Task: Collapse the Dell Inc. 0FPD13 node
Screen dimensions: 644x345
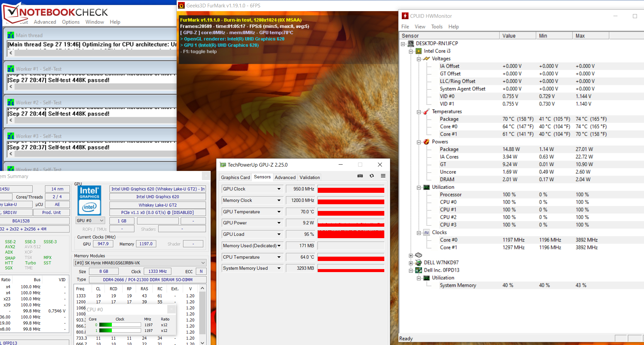Action: (x=411, y=271)
